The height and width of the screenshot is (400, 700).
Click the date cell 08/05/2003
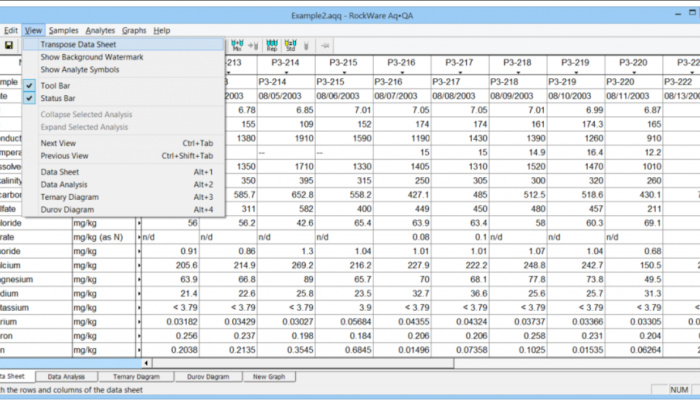pyautogui.click(x=286, y=96)
